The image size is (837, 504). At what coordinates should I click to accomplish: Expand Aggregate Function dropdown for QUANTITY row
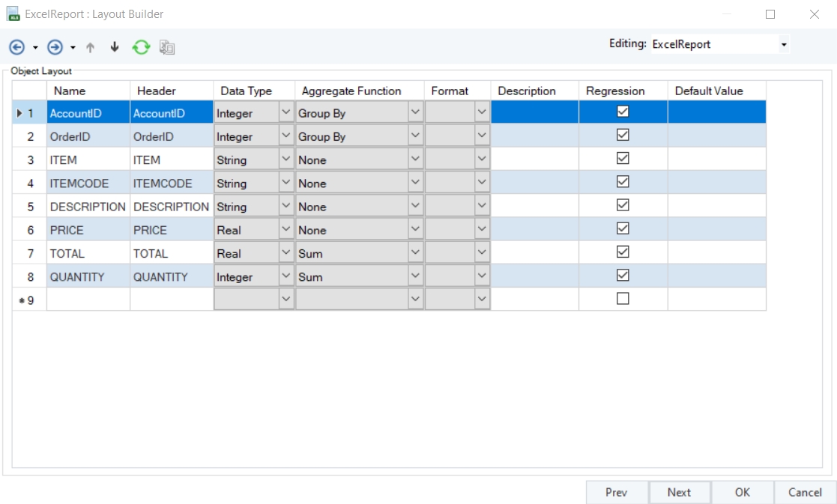click(416, 276)
